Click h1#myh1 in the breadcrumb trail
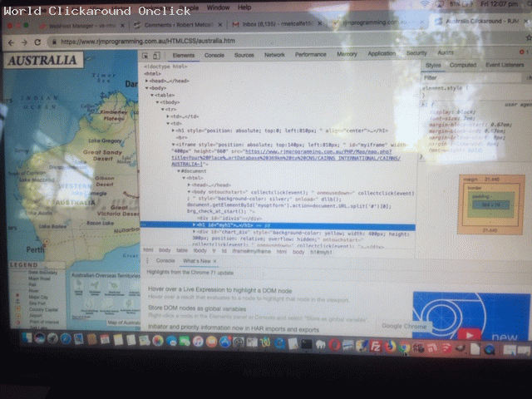The width and height of the screenshot is (532, 399). [321, 252]
